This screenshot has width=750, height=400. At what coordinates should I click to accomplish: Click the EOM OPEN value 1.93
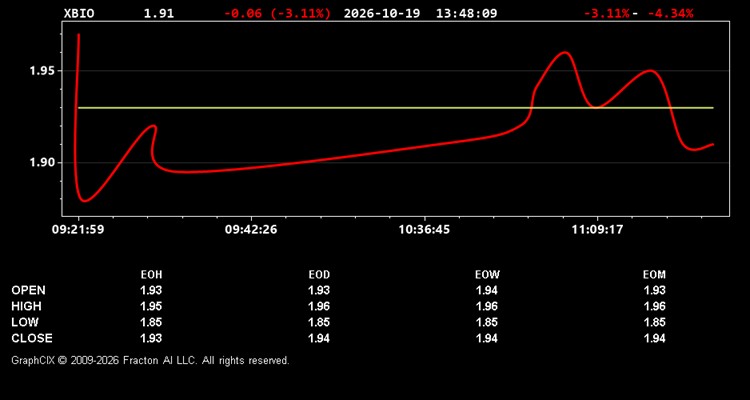(x=654, y=290)
